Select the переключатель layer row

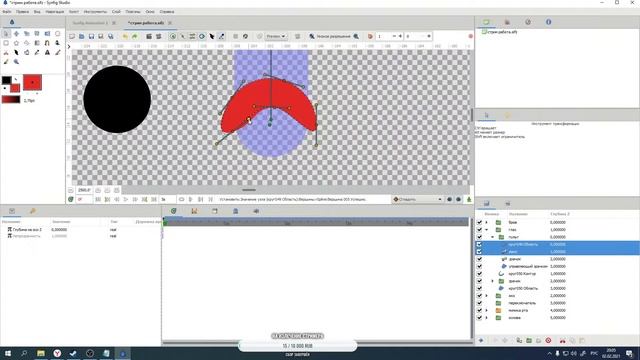tap(558, 303)
